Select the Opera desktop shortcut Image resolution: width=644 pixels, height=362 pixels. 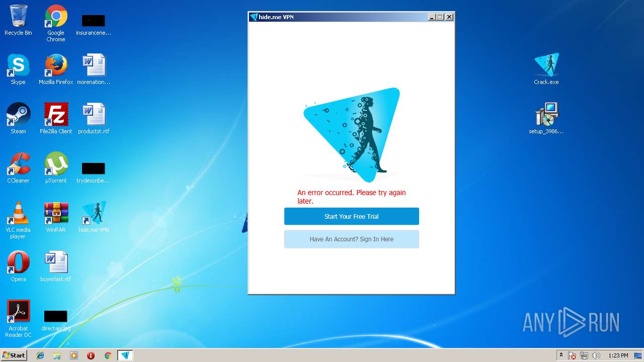click(18, 266)
